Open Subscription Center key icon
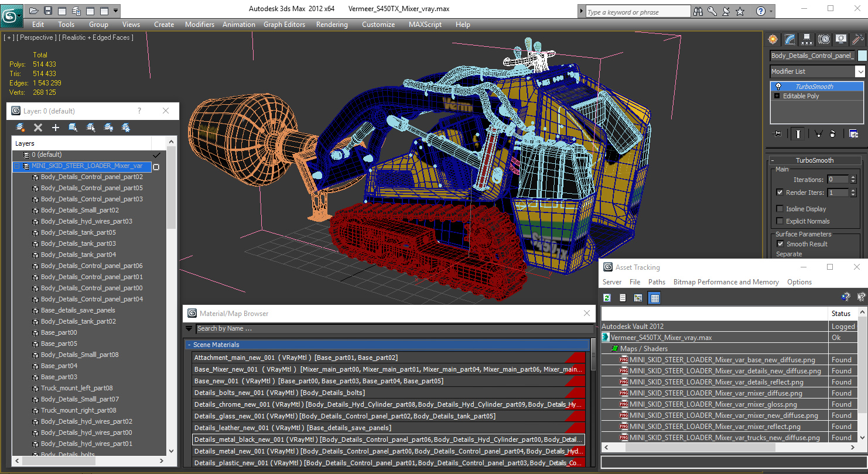Image resolution: width=868 pixels, height=474 pixels. tap(712, 11)
